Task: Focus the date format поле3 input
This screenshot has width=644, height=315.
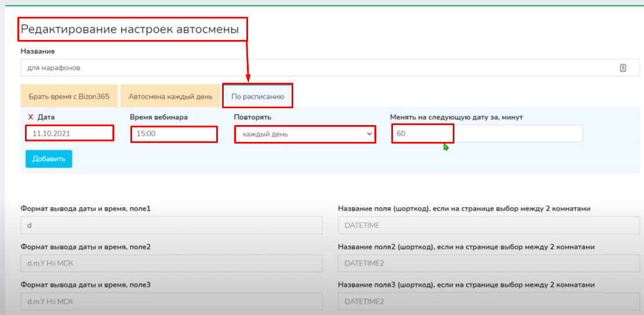Action: [171, 302]
